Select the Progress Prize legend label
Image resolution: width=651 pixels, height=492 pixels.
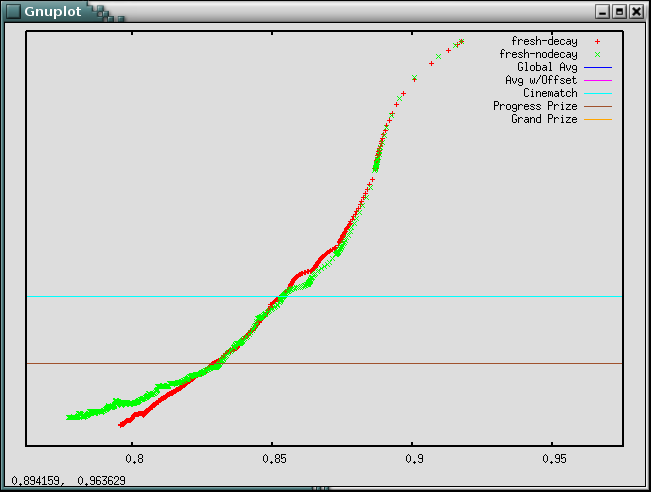[535, 106]
